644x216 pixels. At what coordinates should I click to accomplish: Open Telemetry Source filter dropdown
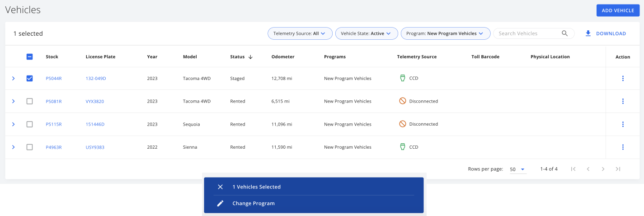tap(300, 33)
